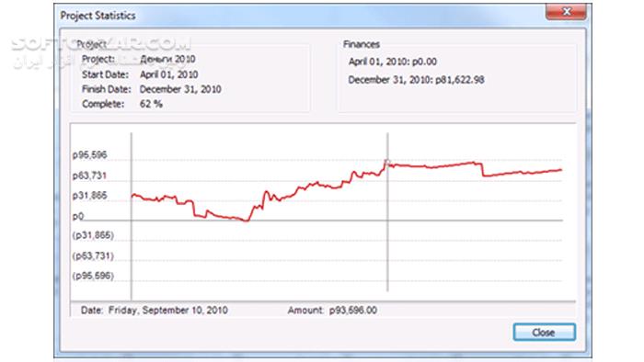Click the Finish Date value 'December 31, 2010'
The image size is (644, 362).
tap(180, 89)
